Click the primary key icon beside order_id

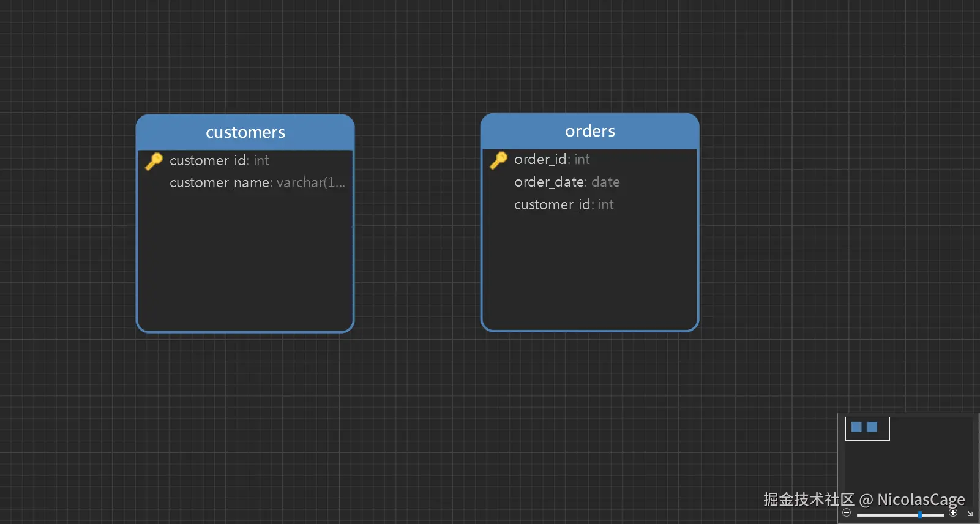pyautogui.click(x=498, y=160)
